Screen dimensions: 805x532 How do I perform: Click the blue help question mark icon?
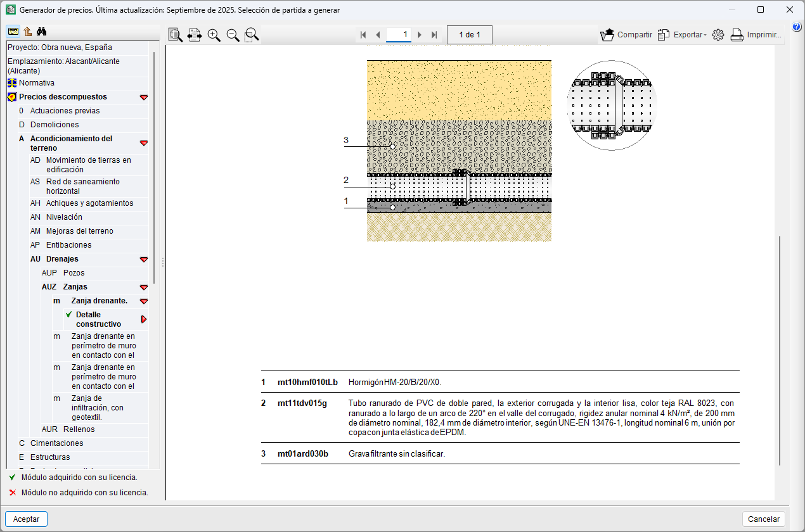797,26
